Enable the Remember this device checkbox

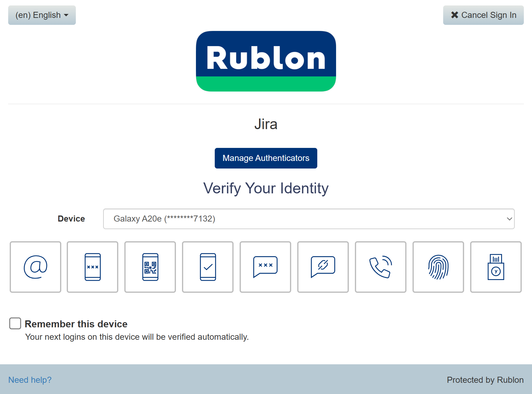15,323
